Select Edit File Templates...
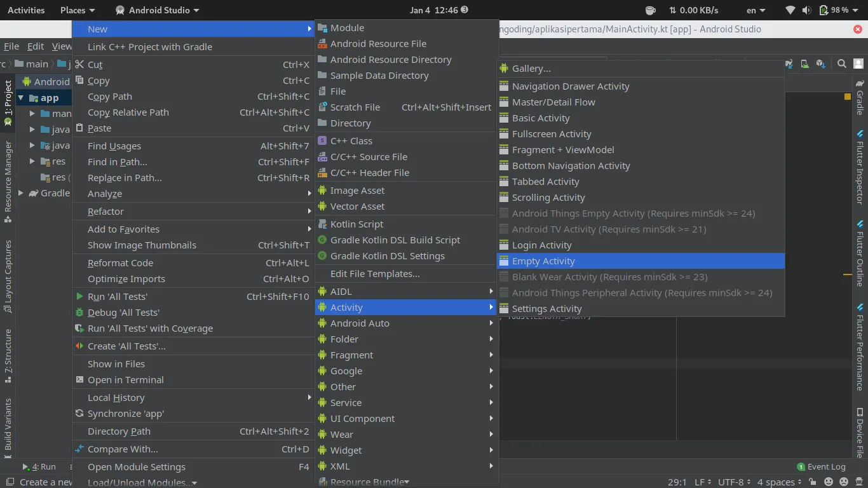This screenshot has height=488, width=868. click(x=407, y=274)
